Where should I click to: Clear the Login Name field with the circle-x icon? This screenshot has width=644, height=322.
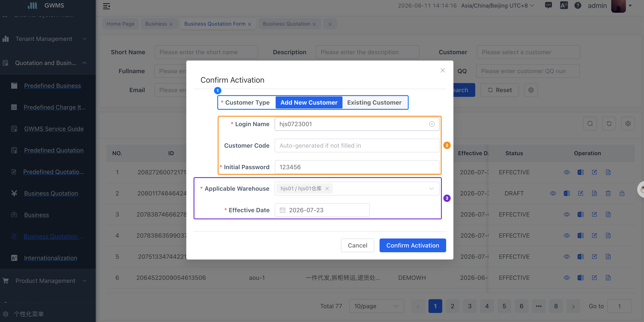pos(432,124)
